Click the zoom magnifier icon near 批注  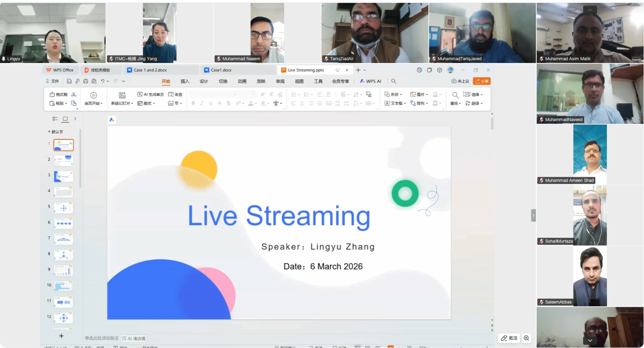click(x=526, y=338)
